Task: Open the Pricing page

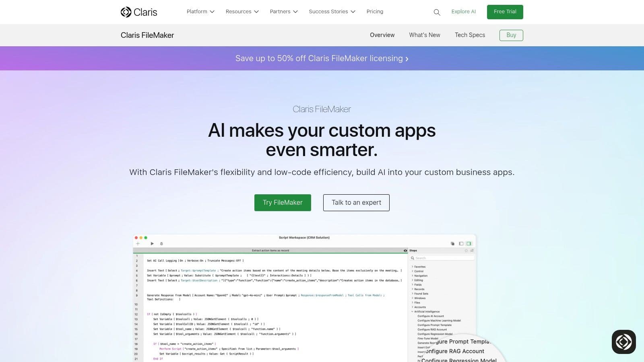Action: pos(375,12)
